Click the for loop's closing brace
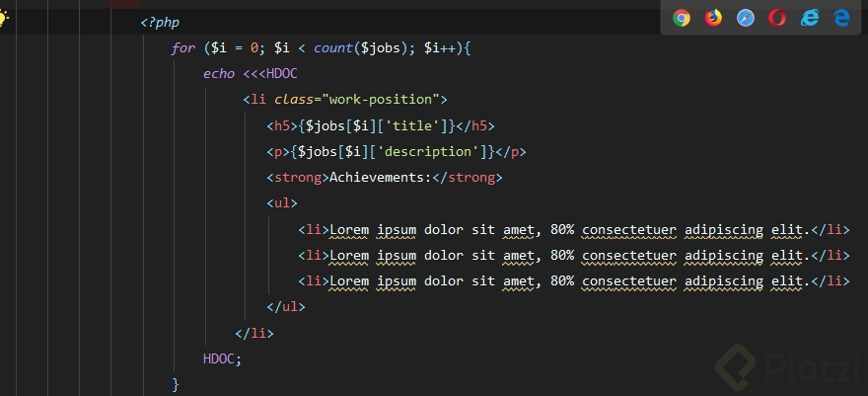Image resolution: width=868 pixels, height=396 pixels. (176, 384)
